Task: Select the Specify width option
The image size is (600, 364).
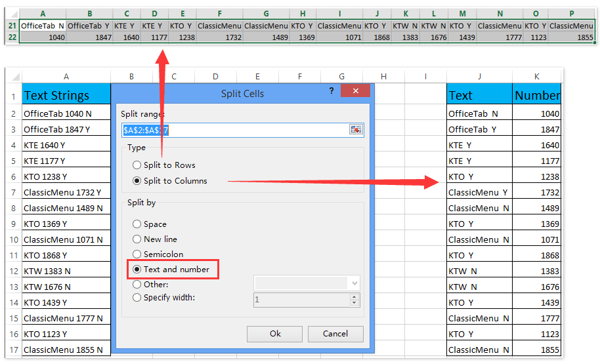Action: click(137, 298)
